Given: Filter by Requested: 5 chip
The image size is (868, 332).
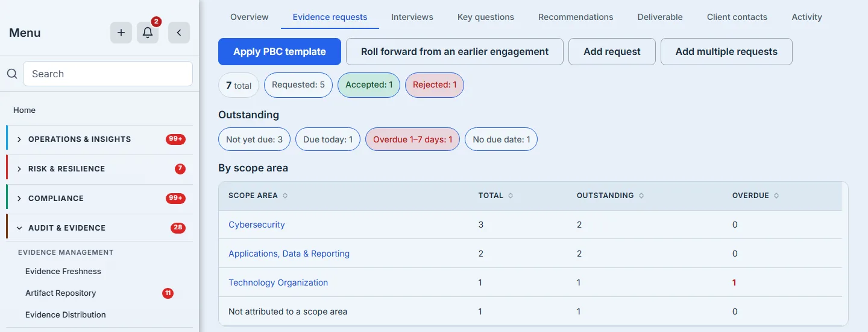Looking at the screenshot, I should (298, 85).
